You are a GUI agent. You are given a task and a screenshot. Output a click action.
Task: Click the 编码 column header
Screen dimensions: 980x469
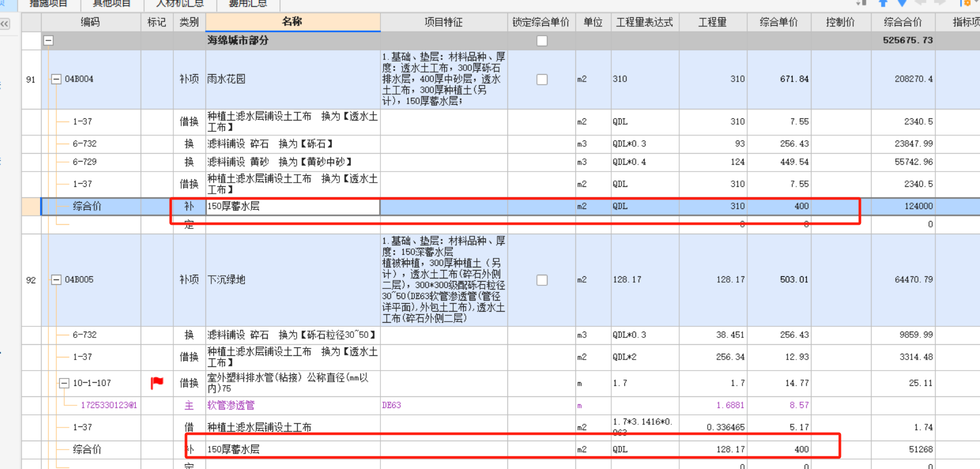[91, 22]
